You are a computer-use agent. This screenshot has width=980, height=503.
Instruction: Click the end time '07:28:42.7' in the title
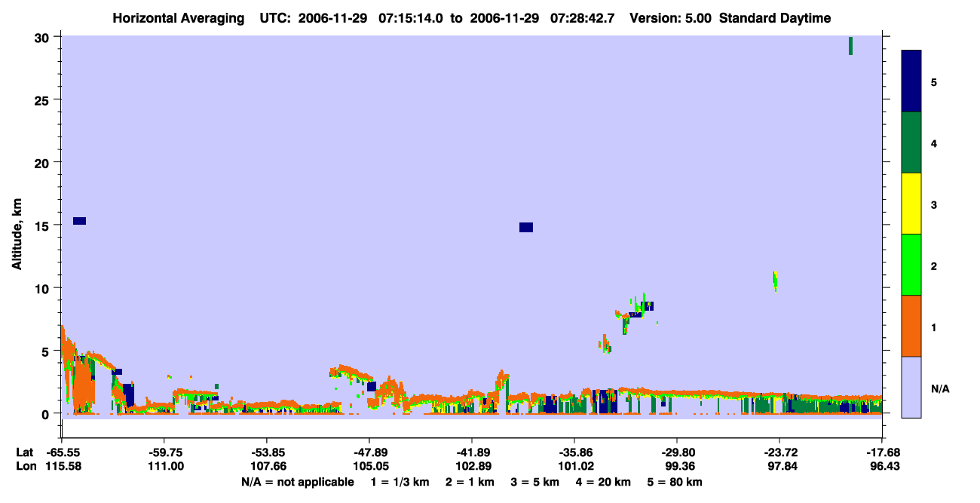583,18
